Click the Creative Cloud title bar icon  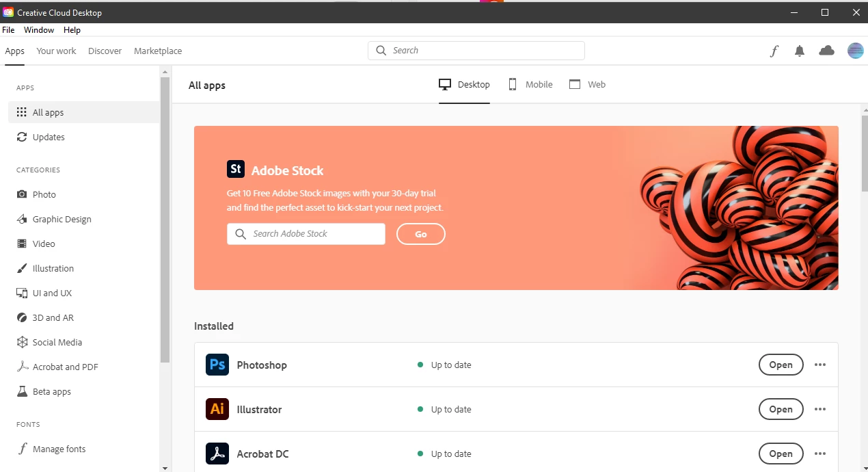[8, 12]
